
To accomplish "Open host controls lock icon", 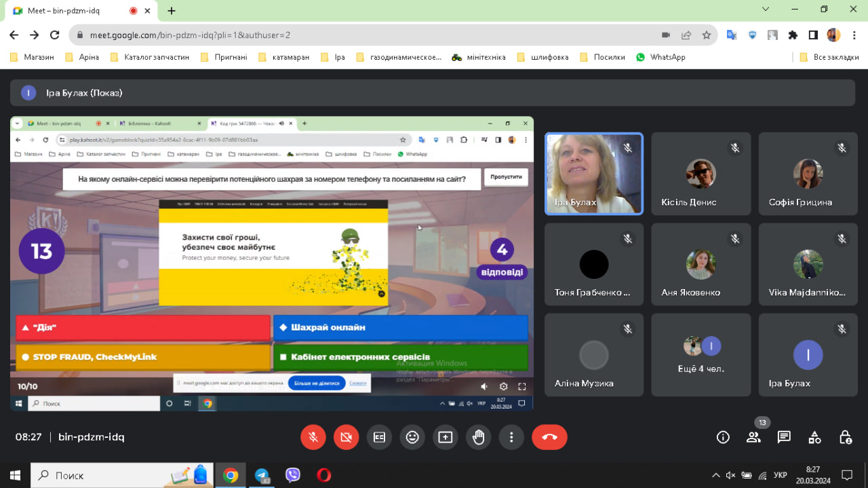I will 845,437.
